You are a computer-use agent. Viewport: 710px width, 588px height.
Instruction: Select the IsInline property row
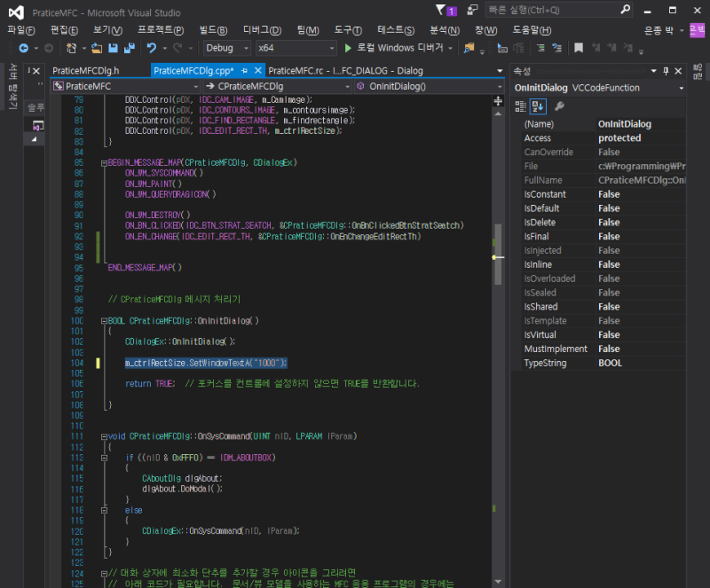click(603, 265)
